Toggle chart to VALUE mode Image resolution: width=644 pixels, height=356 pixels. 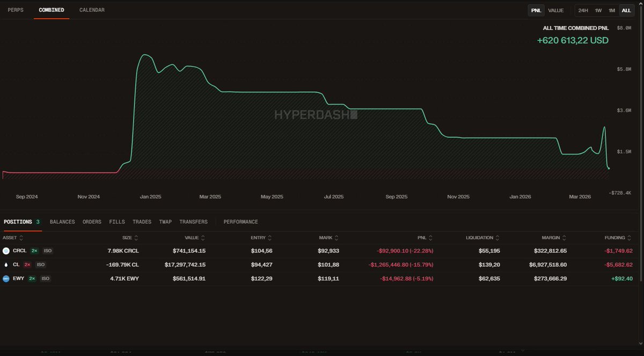pyautogui.click(x=555, y=10)
